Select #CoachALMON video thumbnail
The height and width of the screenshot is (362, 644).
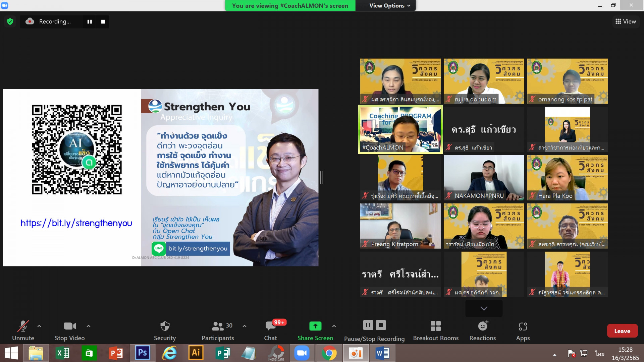pos(400,129)
